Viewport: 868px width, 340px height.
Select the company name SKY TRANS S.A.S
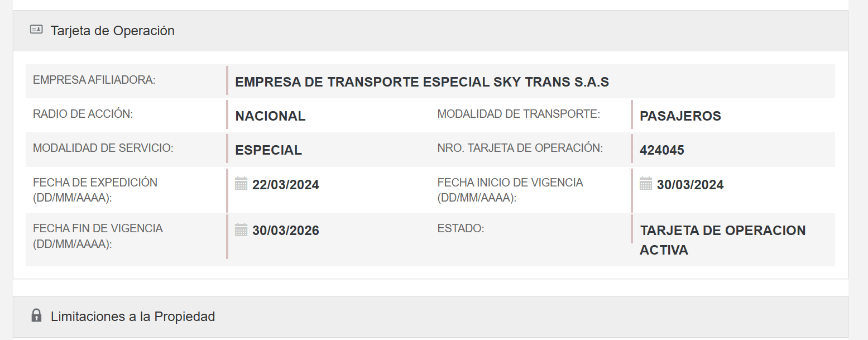(421, 82)
